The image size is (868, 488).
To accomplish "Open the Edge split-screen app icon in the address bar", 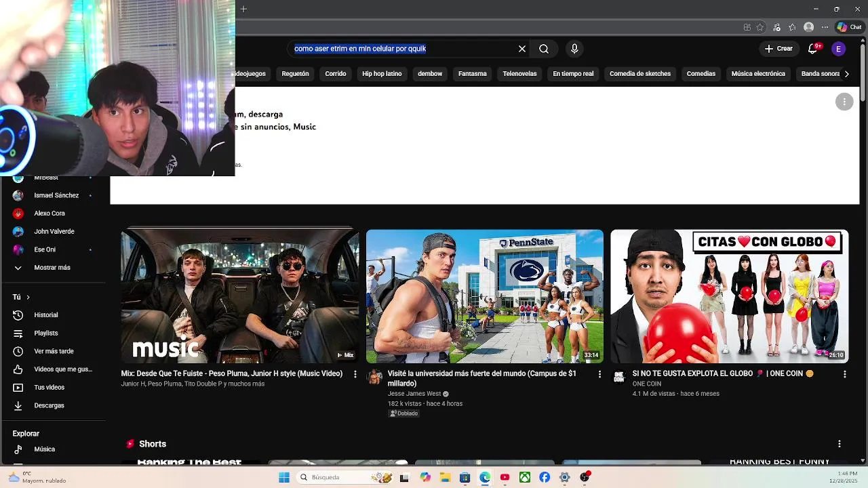I will [x=747, y=27].
